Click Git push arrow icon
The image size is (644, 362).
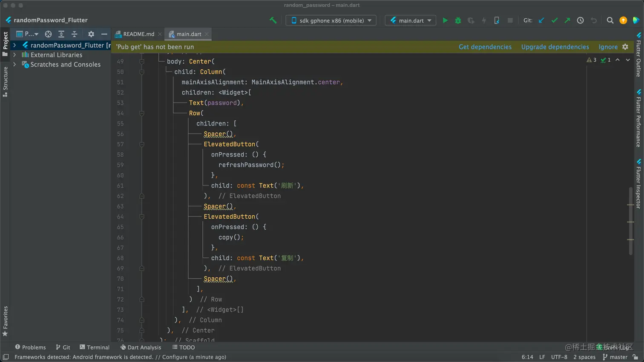[x=567, y=20]
